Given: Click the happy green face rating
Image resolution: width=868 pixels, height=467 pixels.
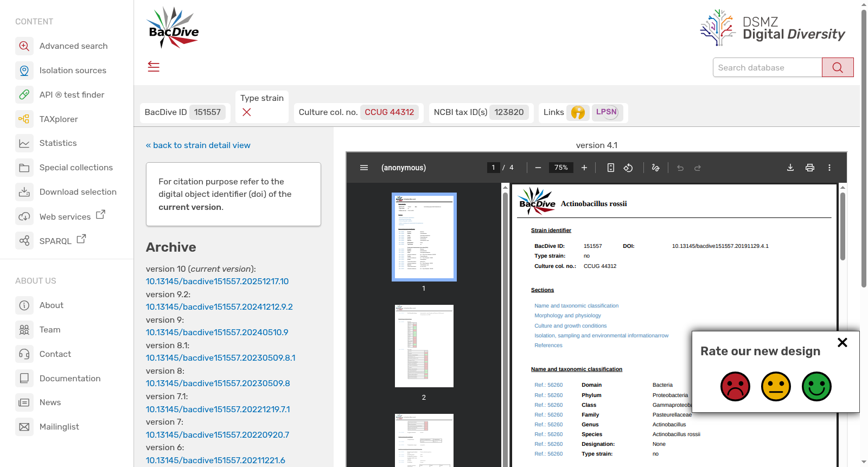Looking at the screenshot, I should coord(816,386).
